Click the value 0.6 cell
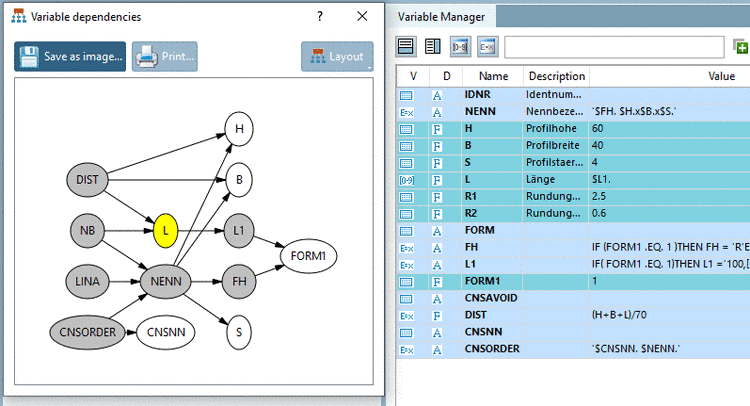The height and width of the screenshot is (406, 750). 669,213
